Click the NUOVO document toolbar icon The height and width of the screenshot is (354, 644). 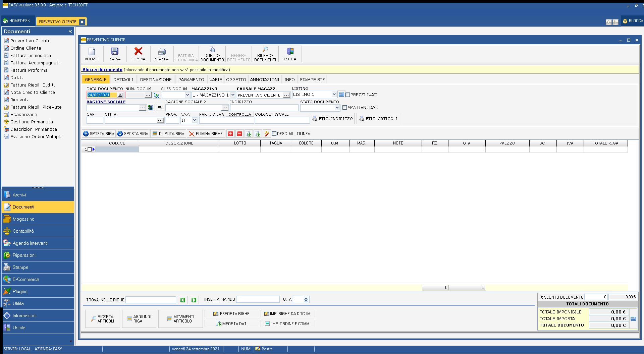point(92,54)
